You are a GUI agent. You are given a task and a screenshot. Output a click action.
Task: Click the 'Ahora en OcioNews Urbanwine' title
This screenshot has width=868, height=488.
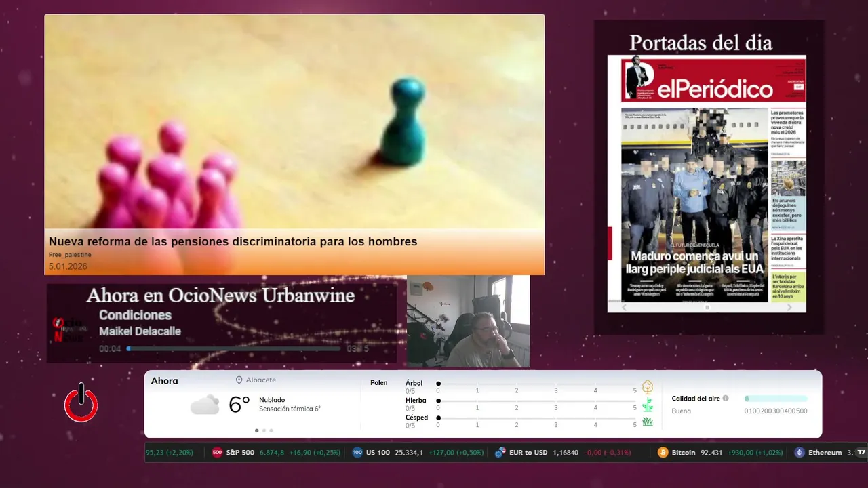(x=220, y=296)
